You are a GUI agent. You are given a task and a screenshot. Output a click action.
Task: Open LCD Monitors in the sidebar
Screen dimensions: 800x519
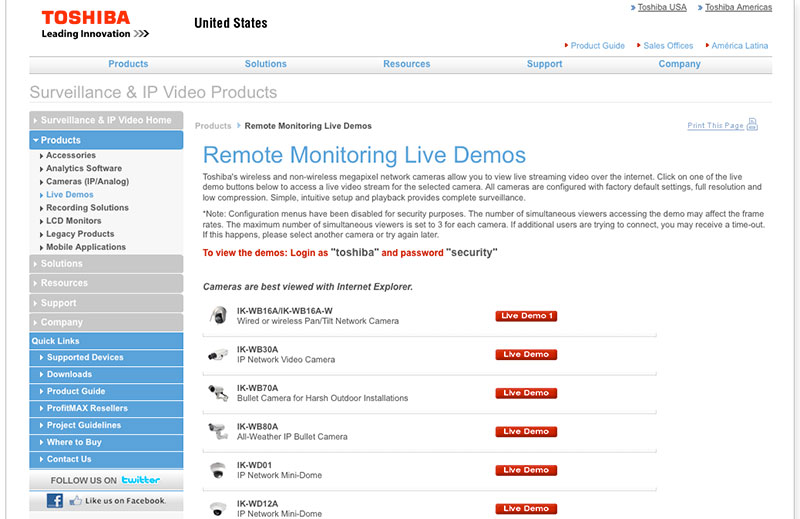pos(73,220)
